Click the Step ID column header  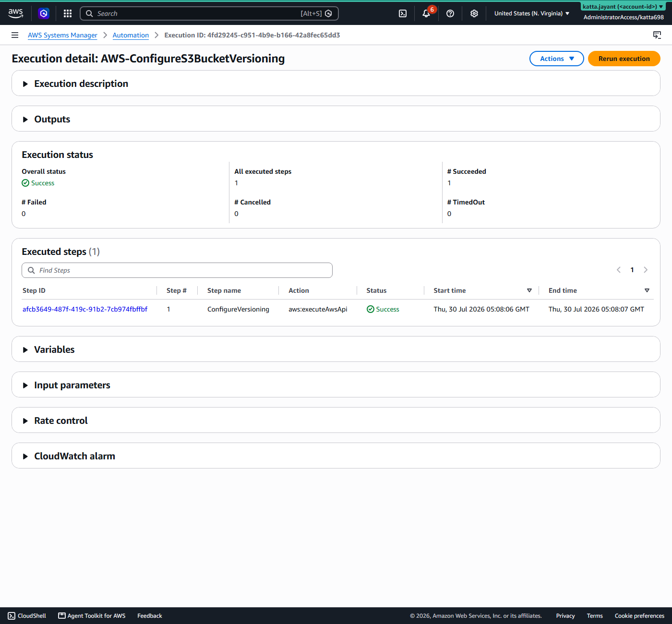34,290
